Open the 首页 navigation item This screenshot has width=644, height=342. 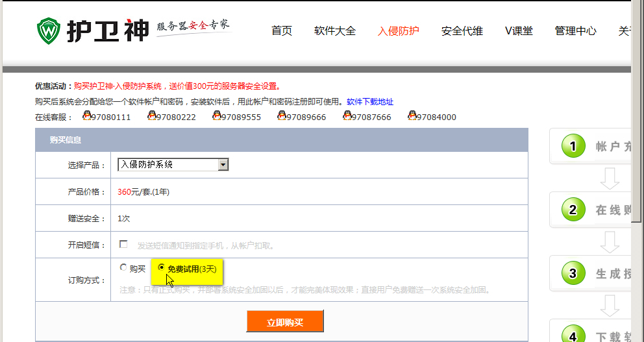pyautogui.click(x=282, y=31)
